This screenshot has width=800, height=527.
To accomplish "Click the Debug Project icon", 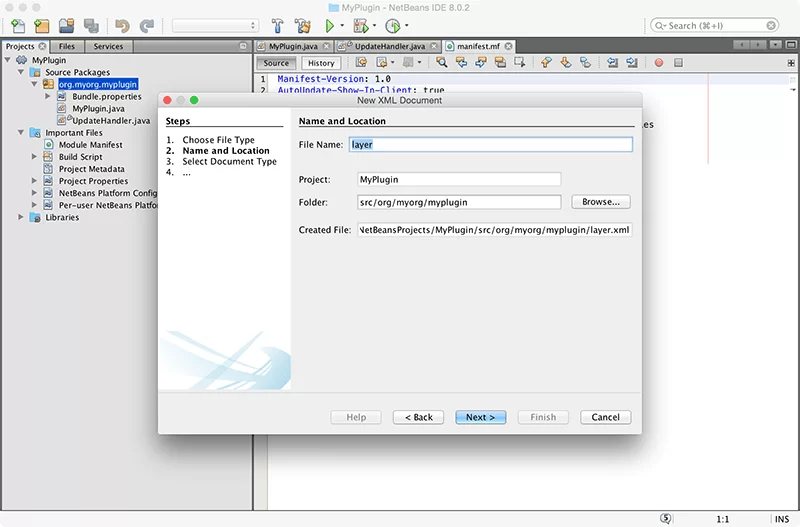I will 361,26.
